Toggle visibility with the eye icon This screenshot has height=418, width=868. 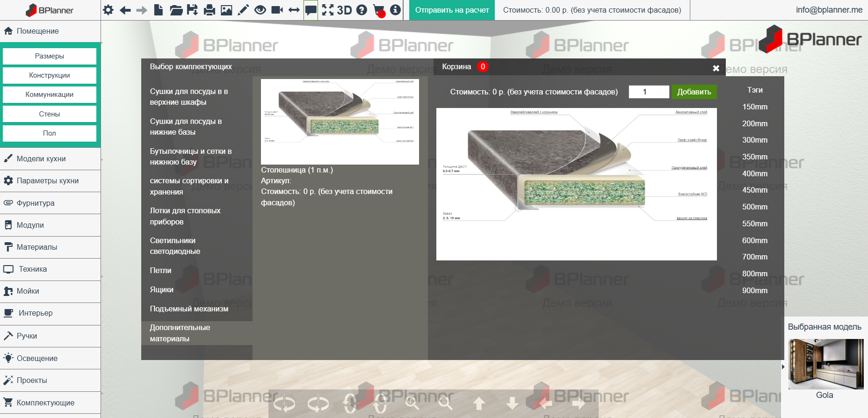(260, 10)
